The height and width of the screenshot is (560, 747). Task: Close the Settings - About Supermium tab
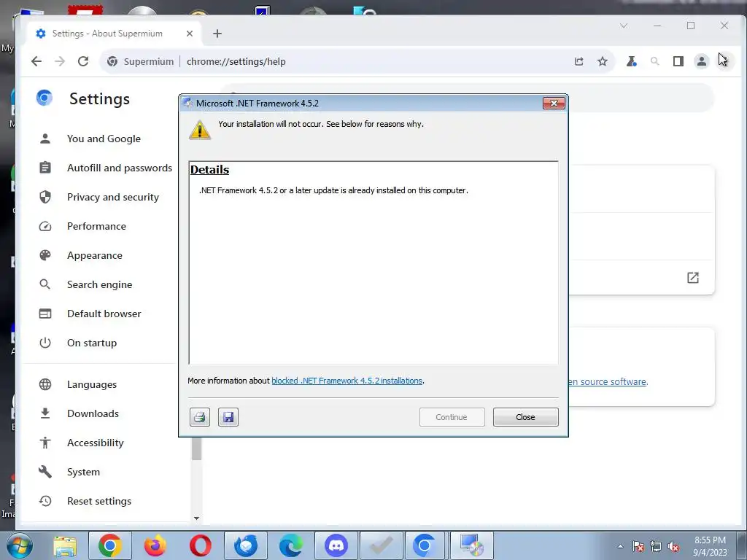pos(190,34)
